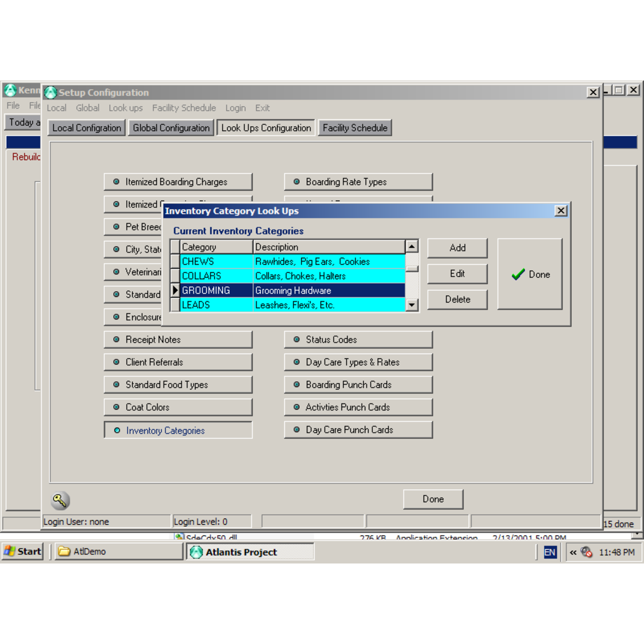The image size is (644, 644).
Task: Open the Windows Start menu
Action: pos(23,551)
